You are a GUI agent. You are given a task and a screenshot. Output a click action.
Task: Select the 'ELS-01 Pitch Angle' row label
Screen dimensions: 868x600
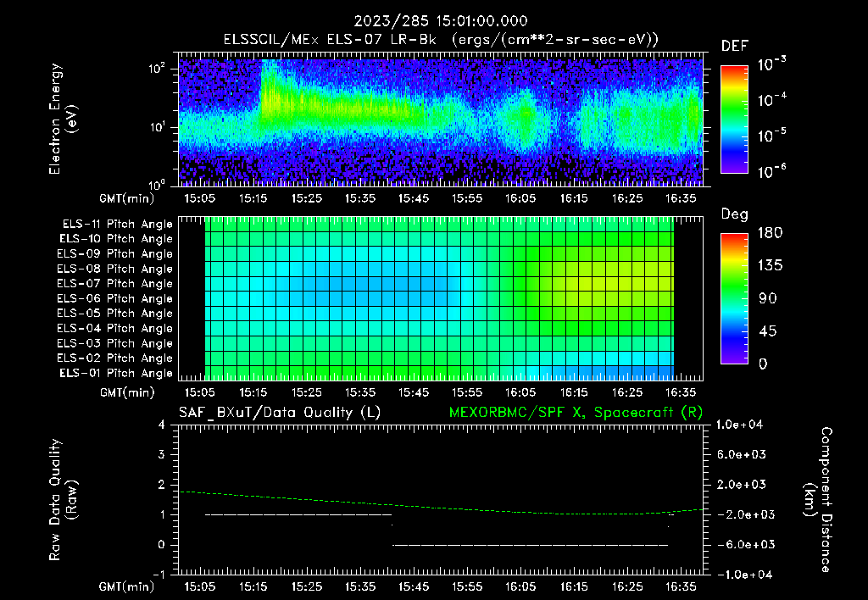click(116, 373)
